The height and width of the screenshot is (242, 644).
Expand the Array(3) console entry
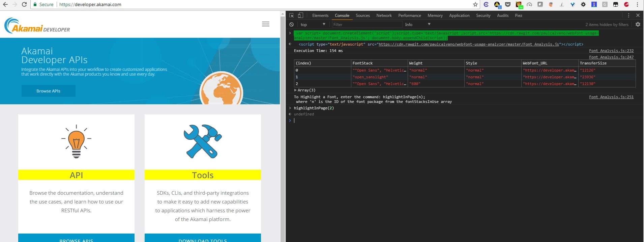296,90
